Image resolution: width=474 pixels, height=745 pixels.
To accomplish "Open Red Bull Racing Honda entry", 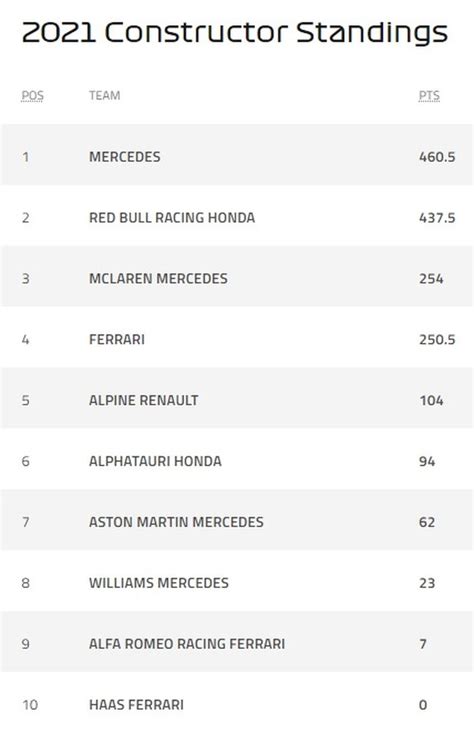I will (172, 218).
